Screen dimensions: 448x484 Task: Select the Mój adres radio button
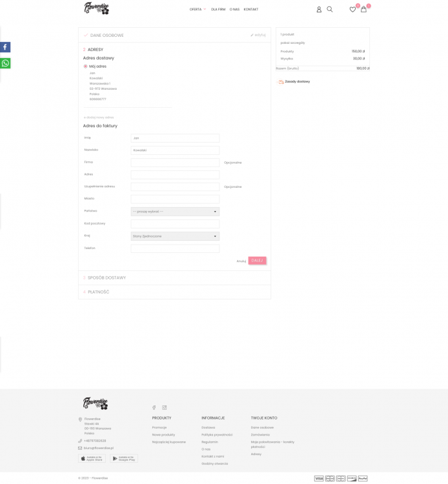tap(85, 66)
